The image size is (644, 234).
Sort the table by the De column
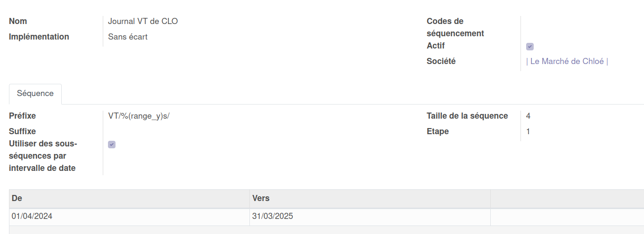coord(129,198)
